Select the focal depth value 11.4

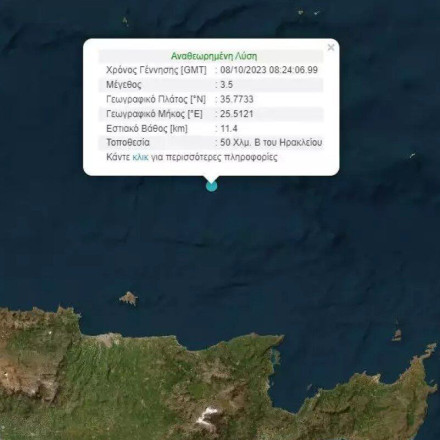pyautogui.click(x=229, y=129)
